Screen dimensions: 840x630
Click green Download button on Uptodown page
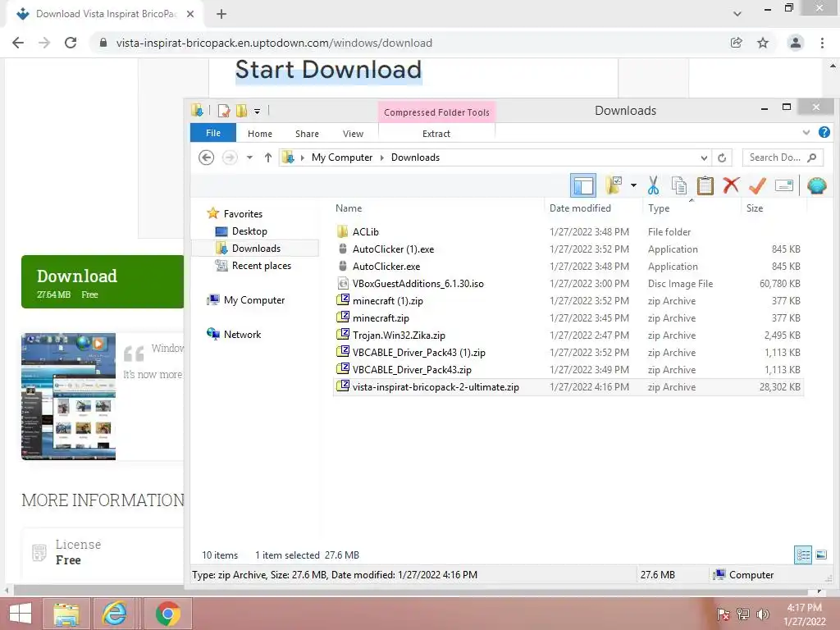pyautogui.click(x=103, y=282)
